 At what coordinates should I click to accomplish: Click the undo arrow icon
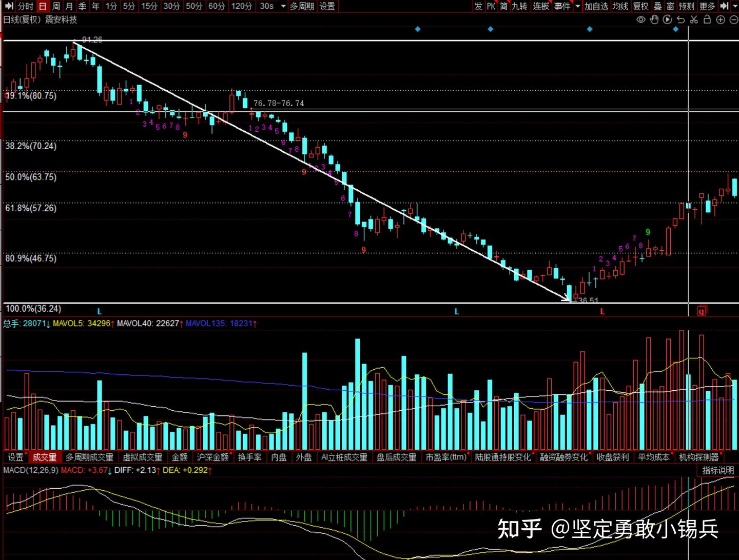click(680, 19)
